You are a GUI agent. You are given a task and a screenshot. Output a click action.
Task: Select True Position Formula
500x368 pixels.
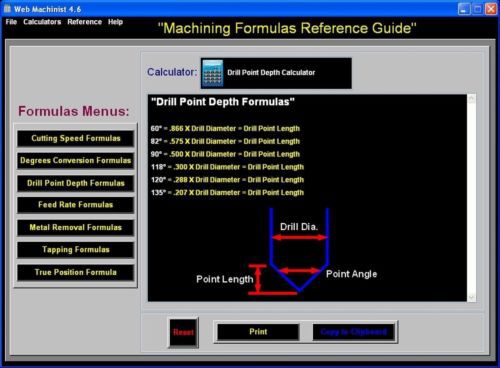(x=76, y=272)
